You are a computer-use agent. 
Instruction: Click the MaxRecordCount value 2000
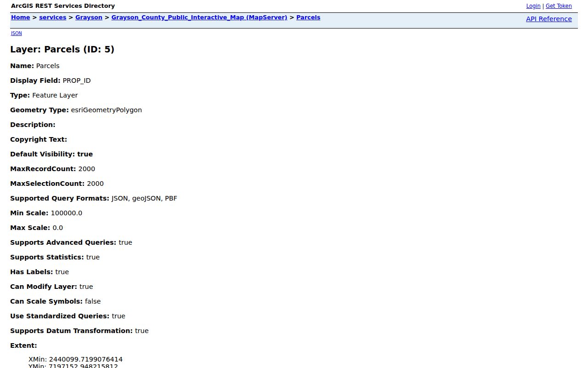[87, 169]
